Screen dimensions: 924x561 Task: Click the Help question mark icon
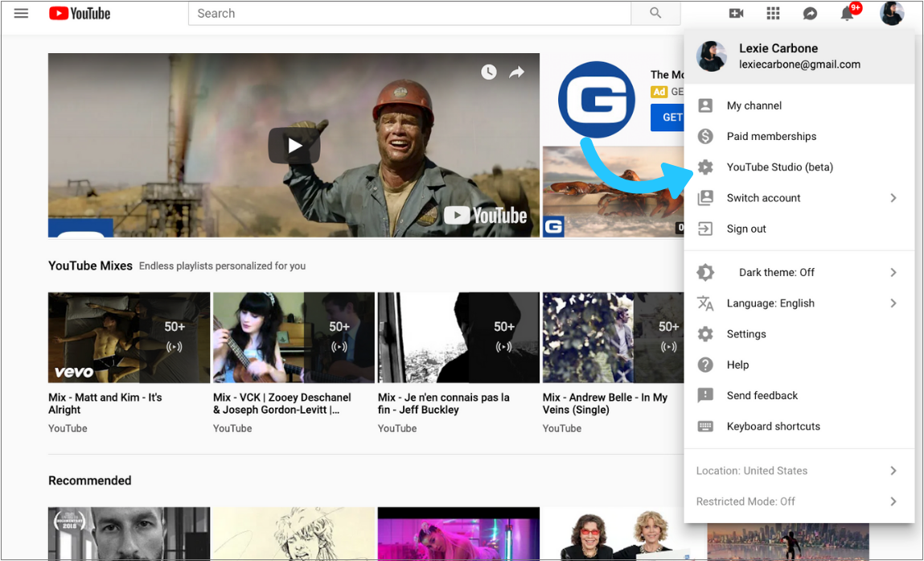click(x=705, y=365)
